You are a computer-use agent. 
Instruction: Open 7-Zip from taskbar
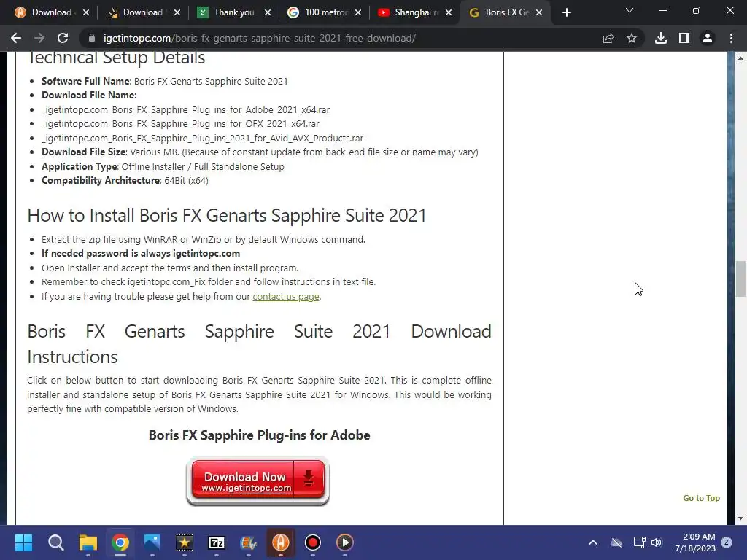(217, 542)
